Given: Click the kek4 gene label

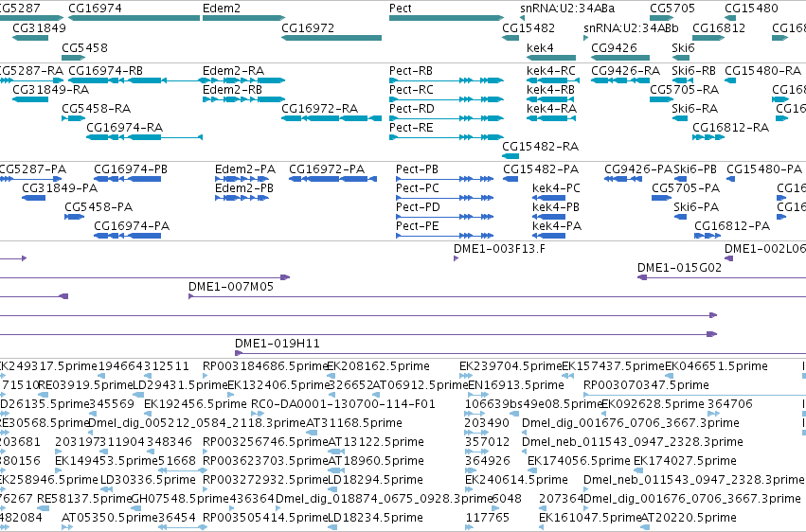Looking at the screenshot, I should pyautogui.click(x=540, y=47).
